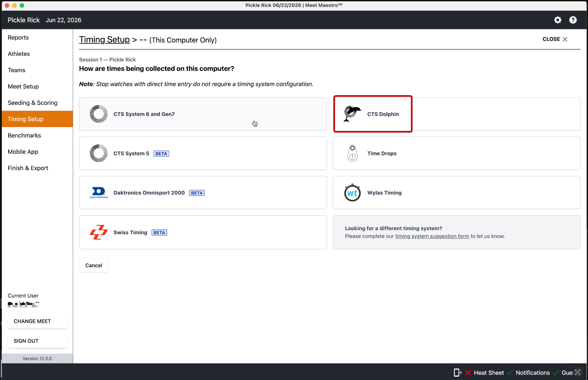The width and height of the screenshot is (588, 380).
Task: Click Timing Setup breadcrumb link
Action: (104, 40)
